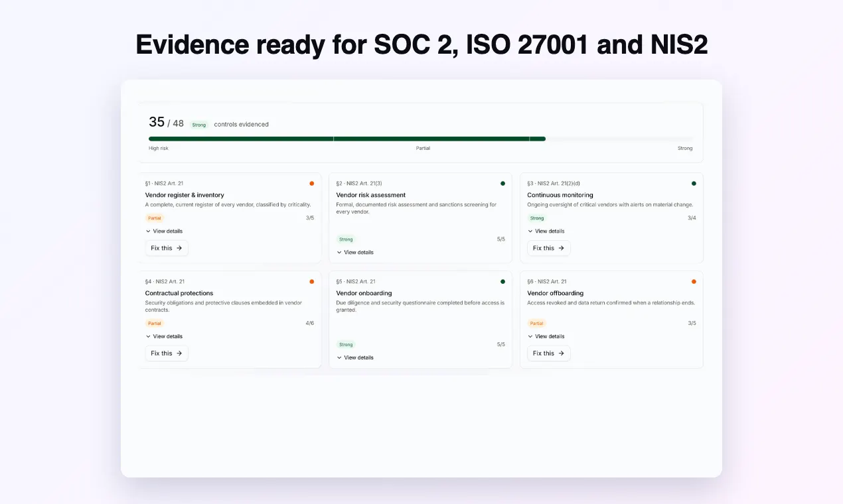Click Fix this on Contractual protections card
Viewport: 843px width, 504px height.
pyautogui.click(x=167, y=353)
